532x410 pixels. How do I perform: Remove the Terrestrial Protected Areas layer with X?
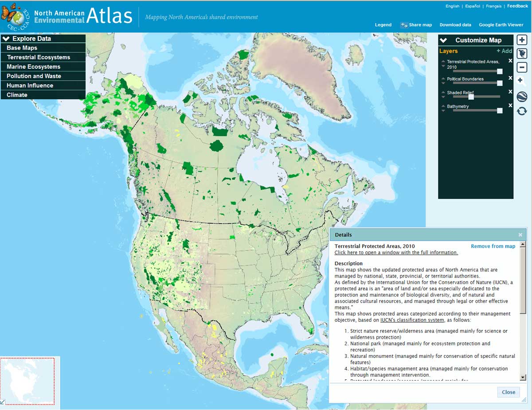[x=510, y=61]
